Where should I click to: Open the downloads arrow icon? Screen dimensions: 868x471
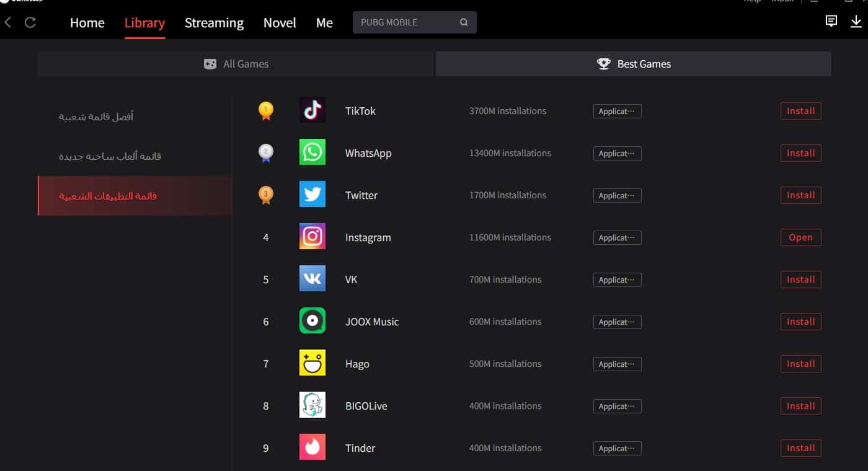856,22
